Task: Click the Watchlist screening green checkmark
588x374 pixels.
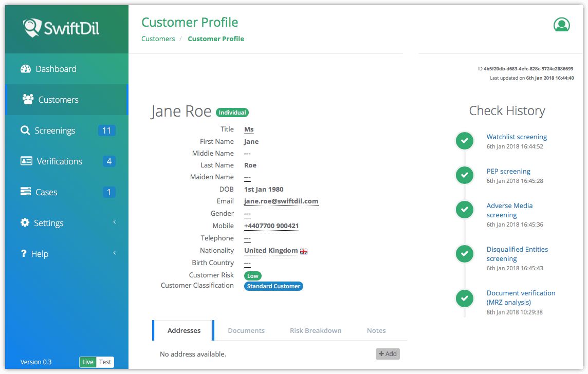Action: coord(465,141)
